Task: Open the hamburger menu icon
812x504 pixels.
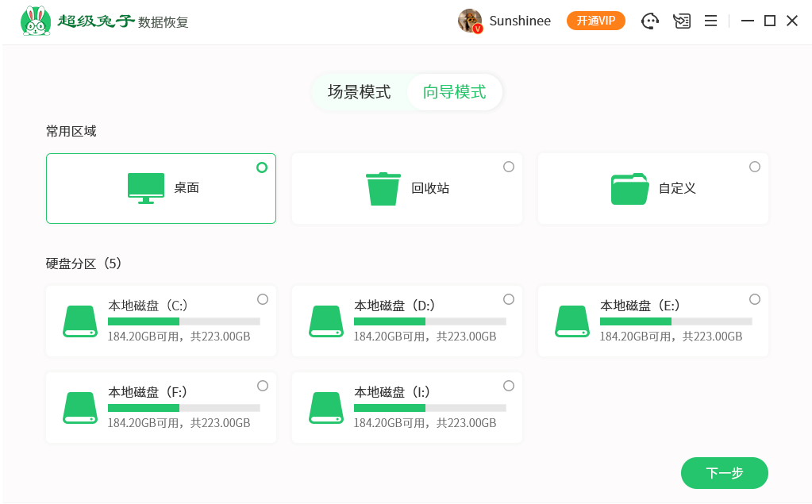Action: [x=710, y=21]
